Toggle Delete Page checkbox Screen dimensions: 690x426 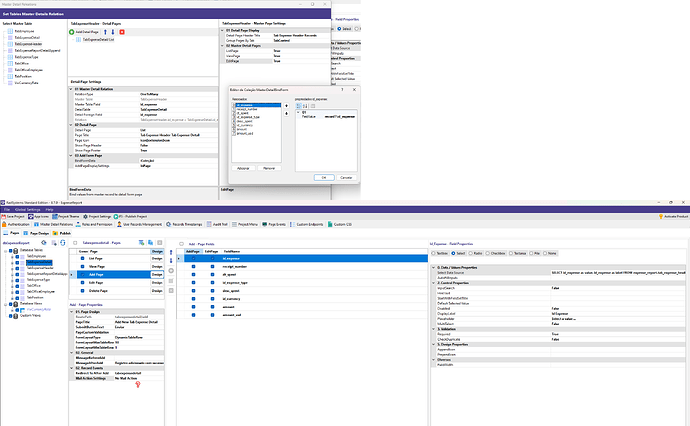[x=82, y=291]
